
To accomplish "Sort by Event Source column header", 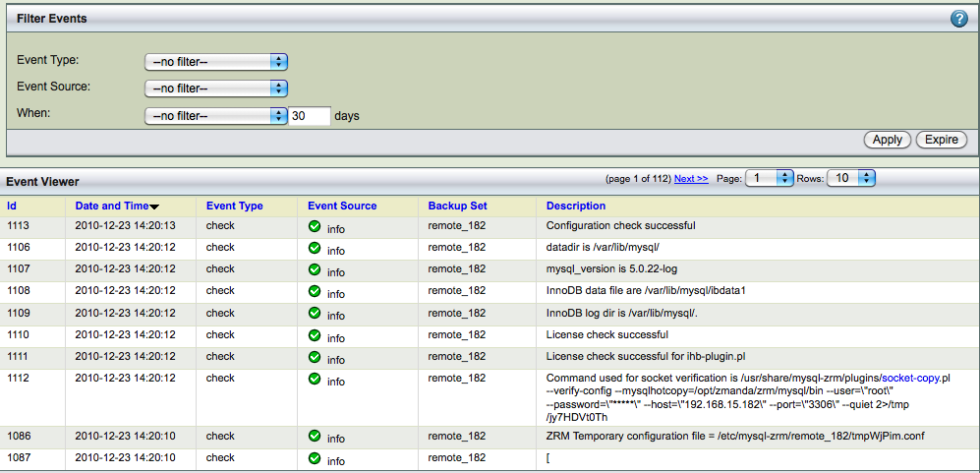I will (x=342, y=206).
